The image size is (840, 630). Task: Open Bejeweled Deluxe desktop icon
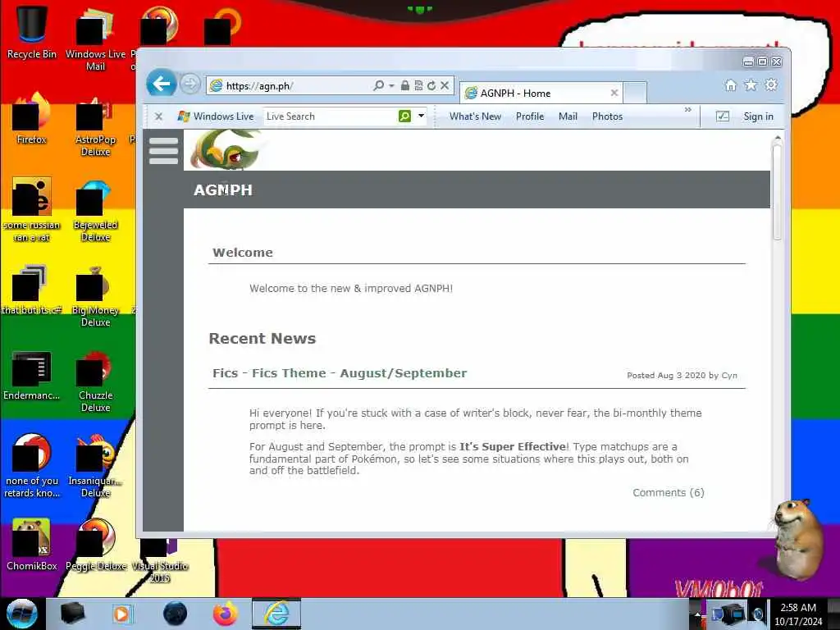tap(95, 211)
